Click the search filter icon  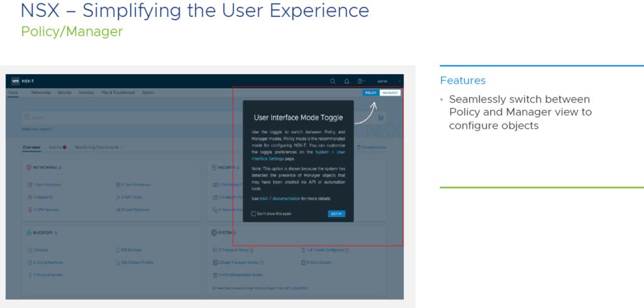point(381,118)
